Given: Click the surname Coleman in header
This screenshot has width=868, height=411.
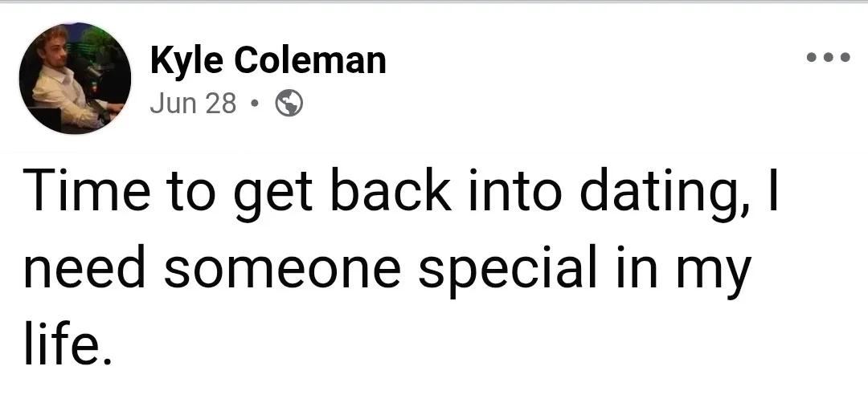Looking at the screenshot, I should pos(310,59).
